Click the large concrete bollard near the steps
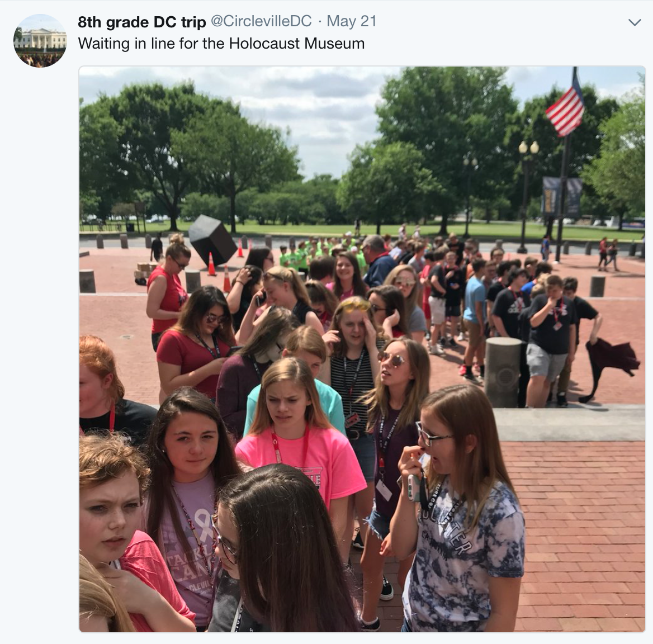 click(x=503, y=372)
